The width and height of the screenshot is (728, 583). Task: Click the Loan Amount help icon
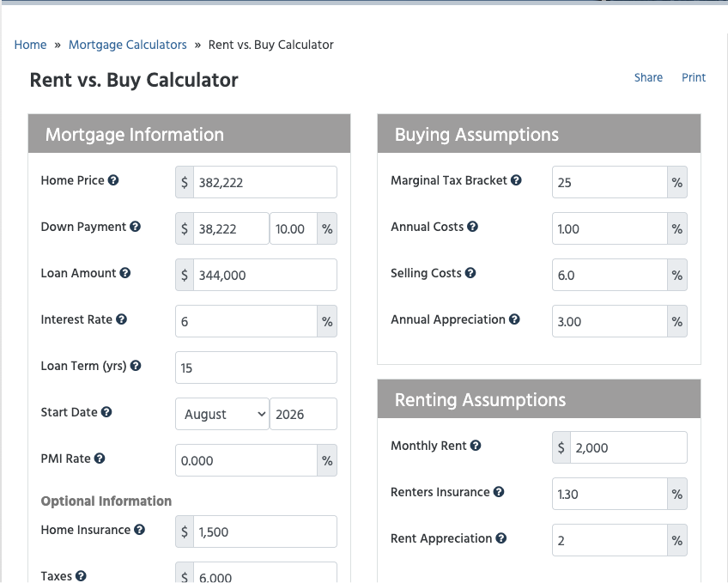(x=124, y=273)
